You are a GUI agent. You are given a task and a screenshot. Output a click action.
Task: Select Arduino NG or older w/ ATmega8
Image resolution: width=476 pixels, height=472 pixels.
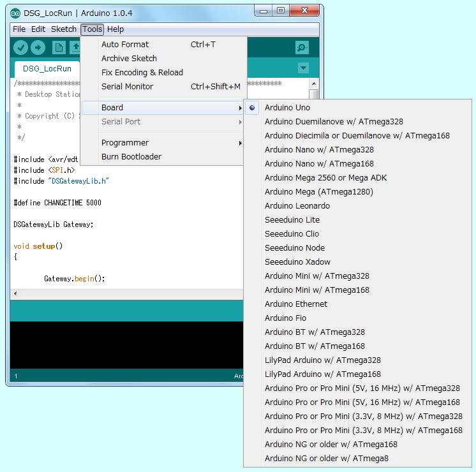click(357, 459)
